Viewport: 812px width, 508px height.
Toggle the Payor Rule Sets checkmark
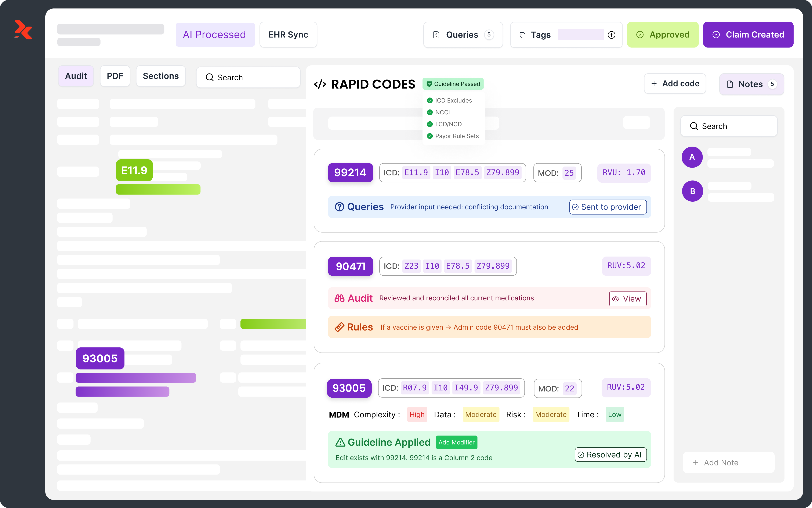[430, 136]
